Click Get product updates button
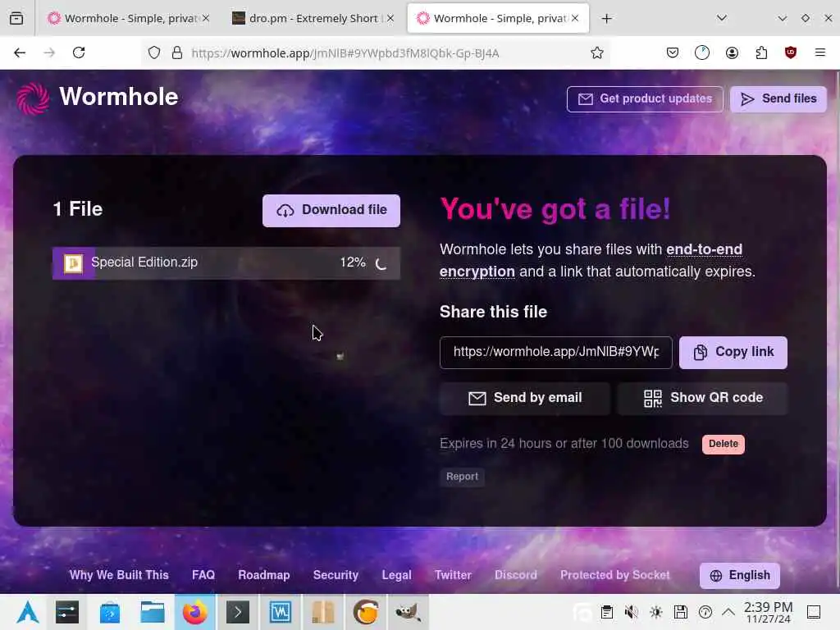The height and width of the screenshot is (630, 840). click(645, 99)
